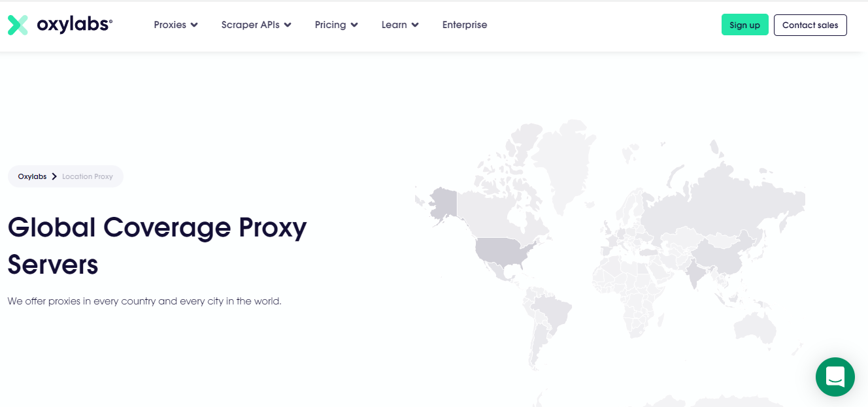The height and width of the screenshot is (407, 868).
Task: Click the green Sign up button
Action: (x=745, y=25)
